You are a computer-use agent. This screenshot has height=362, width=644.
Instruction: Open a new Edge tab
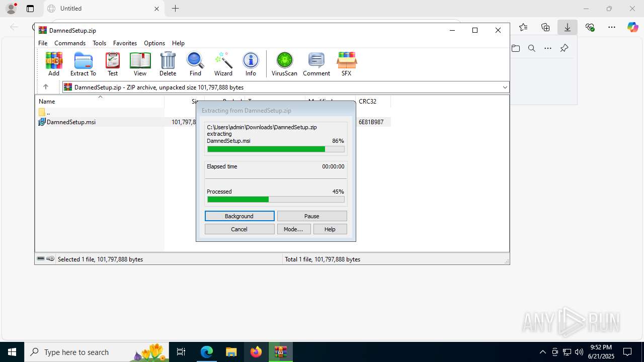[x=175, y=9]
